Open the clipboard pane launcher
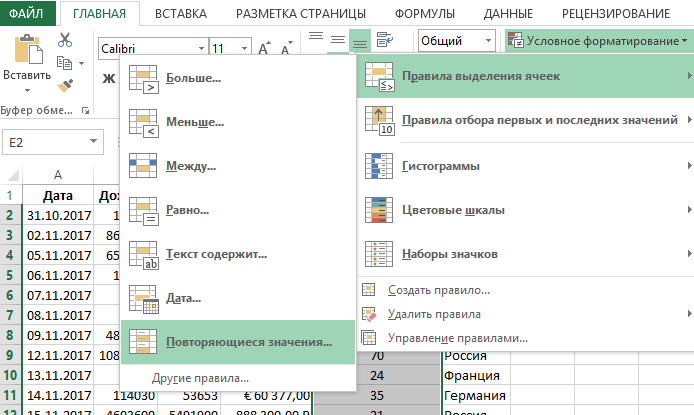Viewport: 694px width, 415px height. [x=85, y=111]
